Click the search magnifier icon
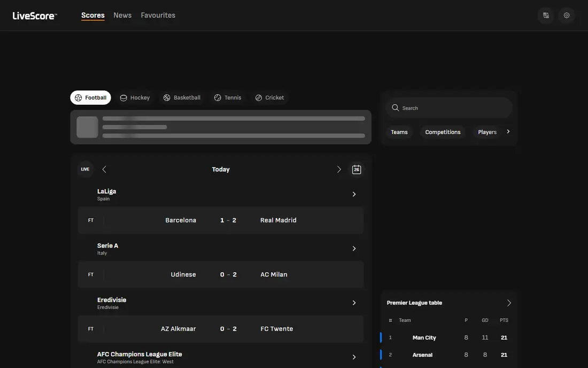This screenshot has height=368, width=588. 395,108
